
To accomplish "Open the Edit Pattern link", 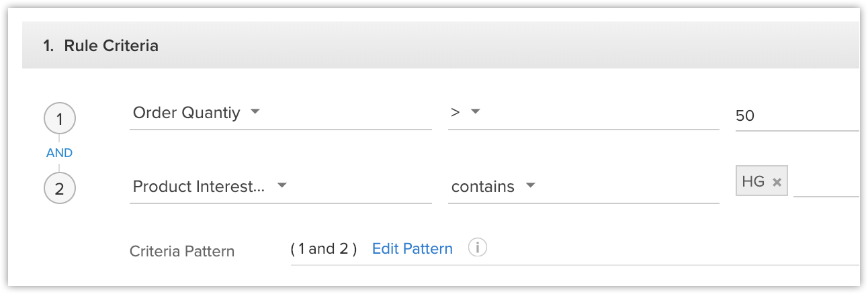I will pos(413,248).
